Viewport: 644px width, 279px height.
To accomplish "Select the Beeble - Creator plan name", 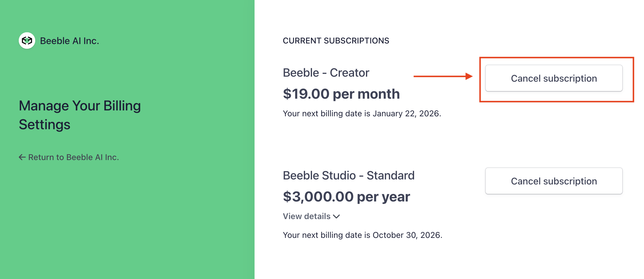I will coord(326,73).
